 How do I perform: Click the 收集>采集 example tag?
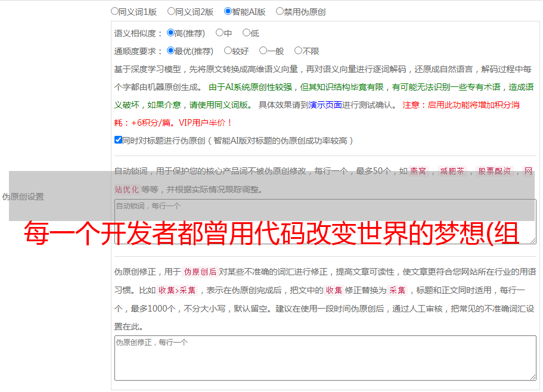pos(177,290)
